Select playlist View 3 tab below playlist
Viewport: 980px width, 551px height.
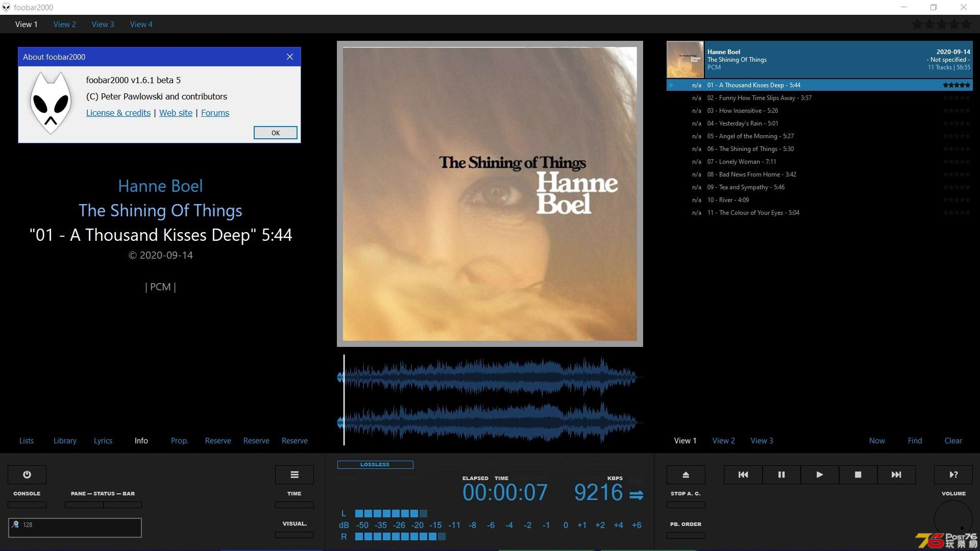pos(762,441)
